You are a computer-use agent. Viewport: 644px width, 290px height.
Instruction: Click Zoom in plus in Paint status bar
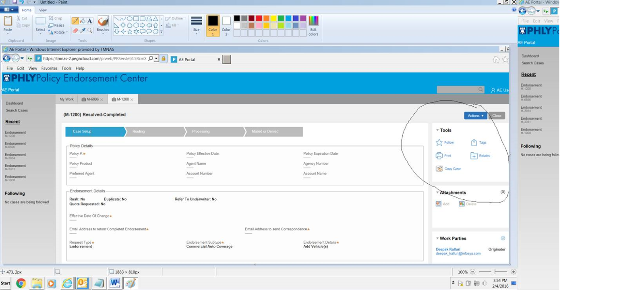[x=514, y=272]
